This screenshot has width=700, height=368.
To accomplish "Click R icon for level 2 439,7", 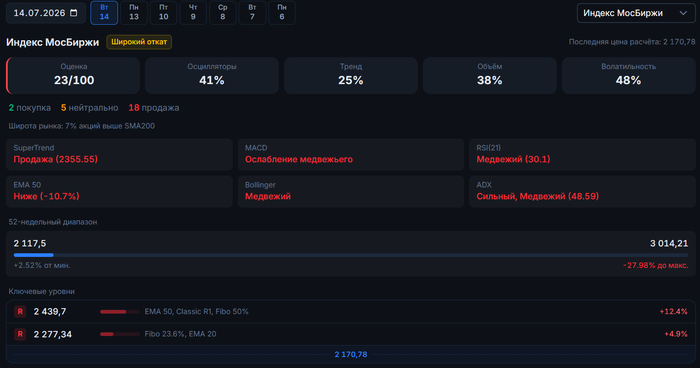I will 20,311.
